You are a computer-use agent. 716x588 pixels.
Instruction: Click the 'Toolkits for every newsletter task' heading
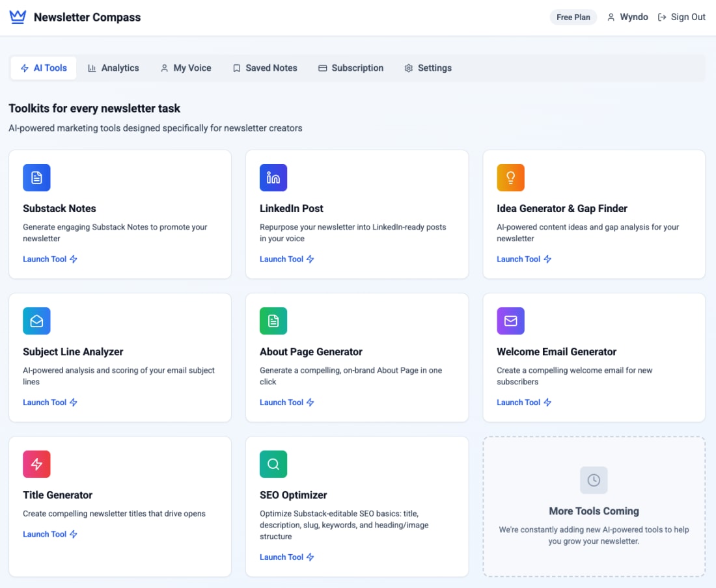point(94,109)
